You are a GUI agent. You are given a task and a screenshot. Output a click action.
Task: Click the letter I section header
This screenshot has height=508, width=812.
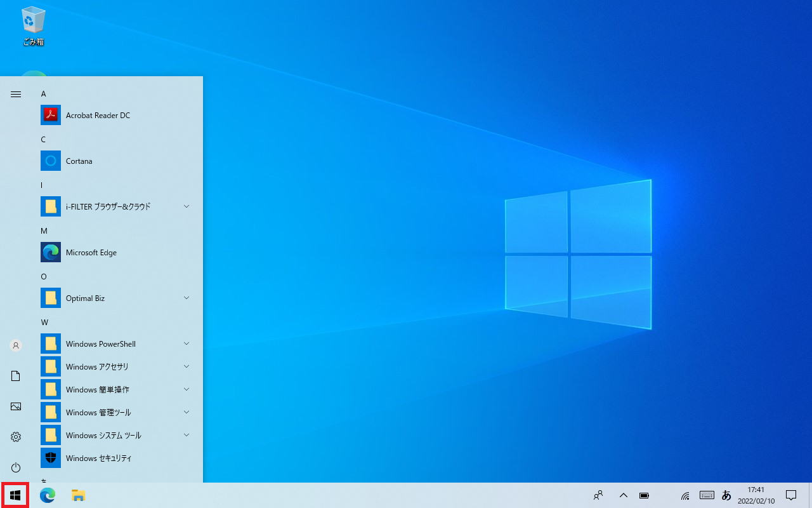(42, 185)
